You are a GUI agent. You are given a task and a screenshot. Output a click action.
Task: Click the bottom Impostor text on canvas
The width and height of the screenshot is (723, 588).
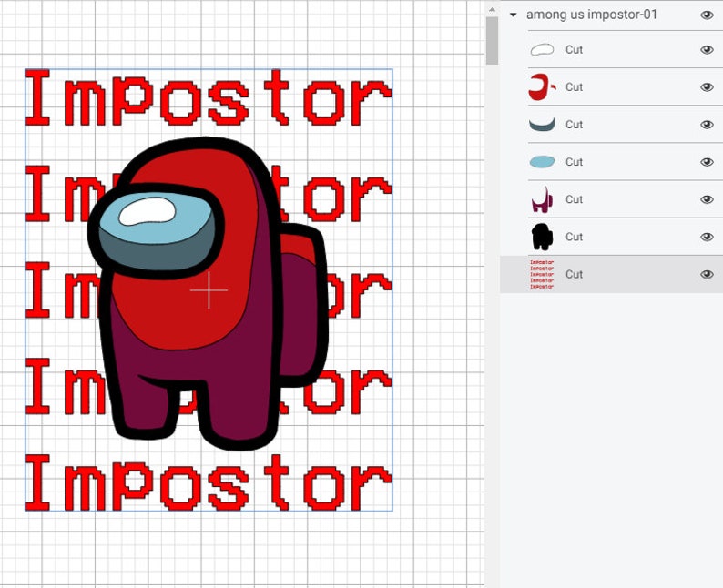[209, 482]
